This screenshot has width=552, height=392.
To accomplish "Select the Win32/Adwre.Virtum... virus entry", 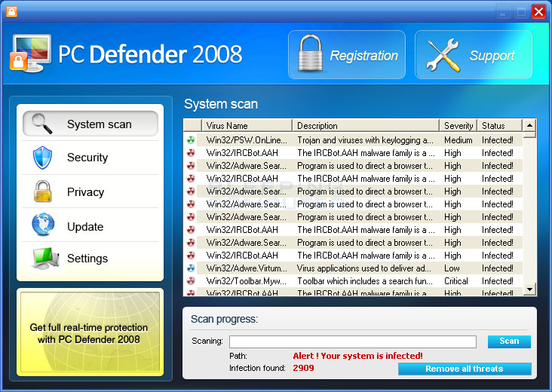I will 247,268.
